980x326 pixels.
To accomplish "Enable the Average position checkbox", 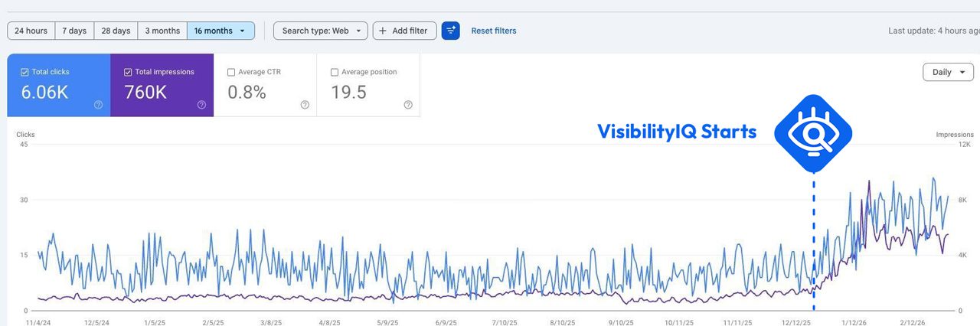I will [335, 72].
